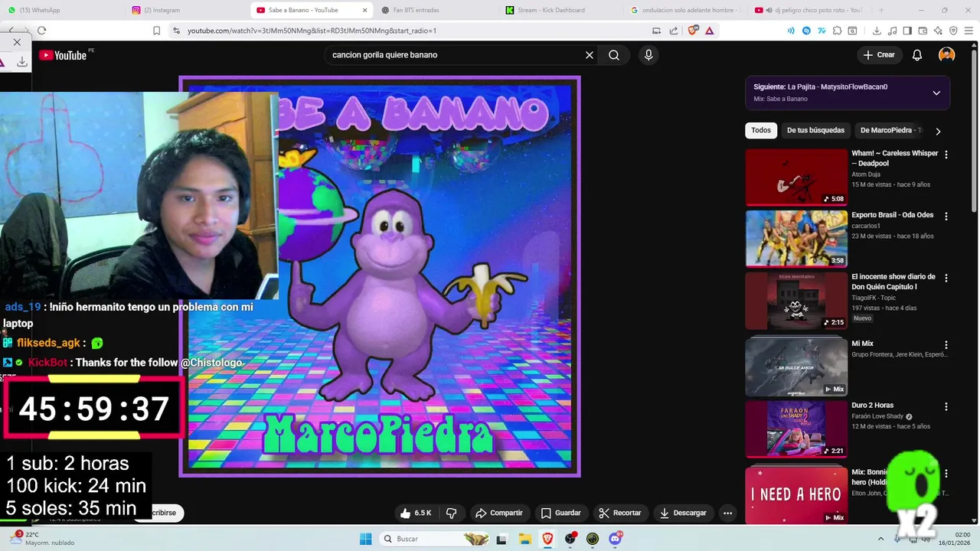Expand the Siguiente mix panel chevron
Image resolution: width=980 pixels, height=551 pixels.
tap(936, 93)
